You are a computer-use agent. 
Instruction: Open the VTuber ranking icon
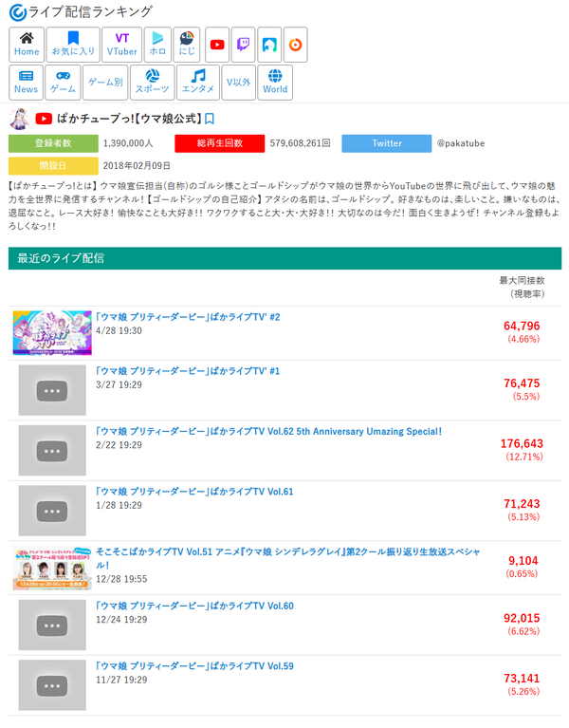point(122,45)
